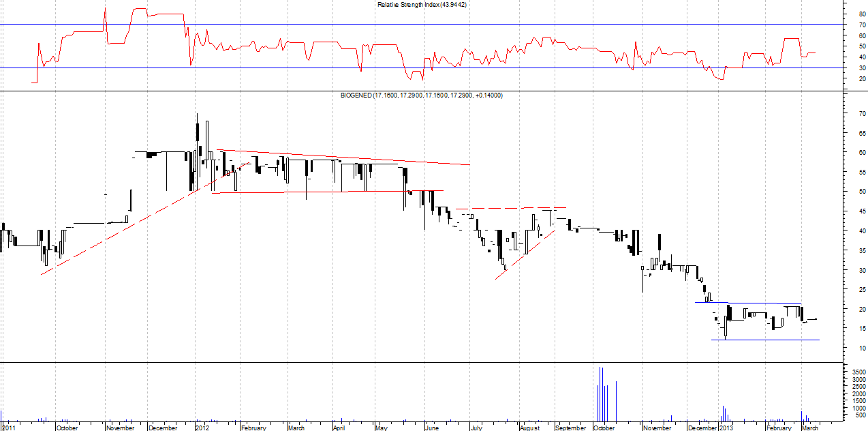The height and width of the screenshot is (431, 868).
Task: Click the 2011 label at axis start
Action: click(8, 428)
